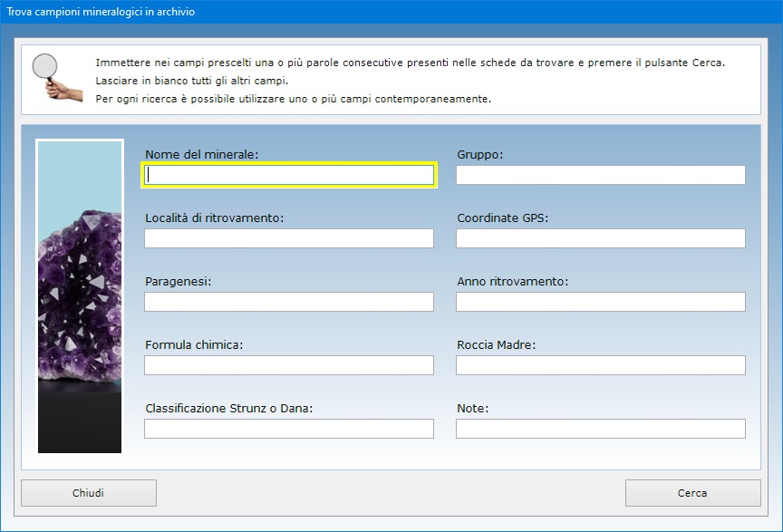Click the Località di ritrovamento field
This screenshot has width=783, height=532.
[x=289, y=238]
